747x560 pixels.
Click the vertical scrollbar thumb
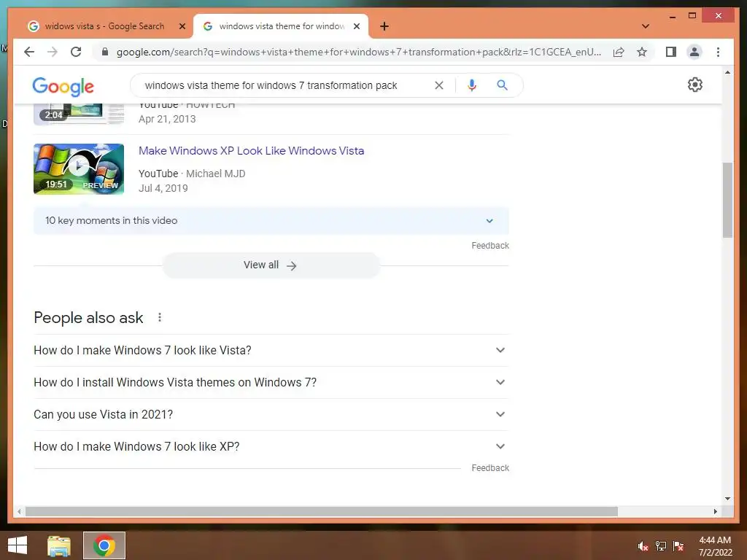[727, 200]
